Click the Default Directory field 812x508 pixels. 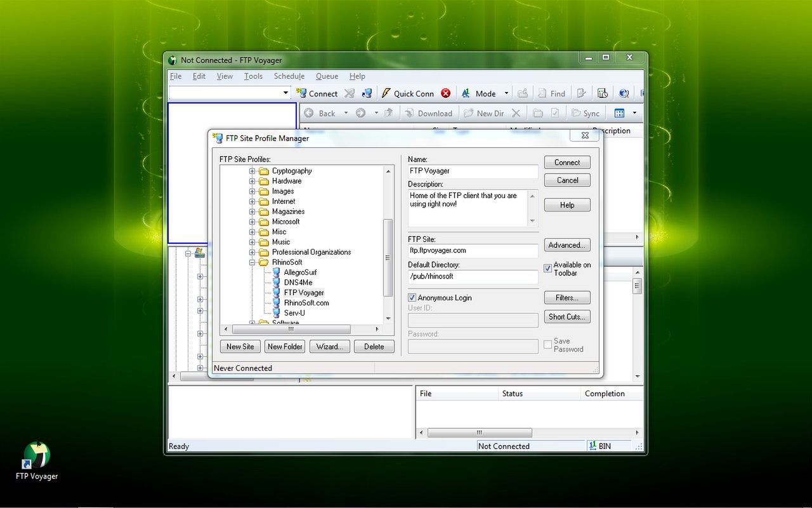click(x=473, y=277)
